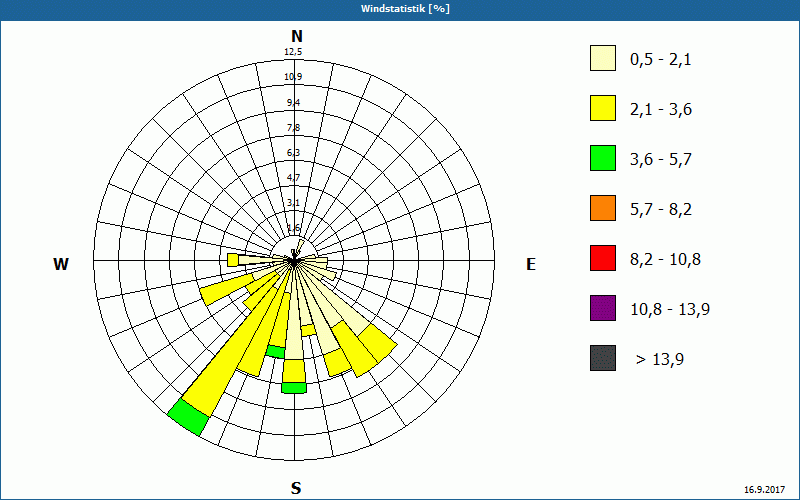Click the dark gray > 13,9 swatch
Image resolution: width=800 pixels, height=500 pixels.
(603, 358)
